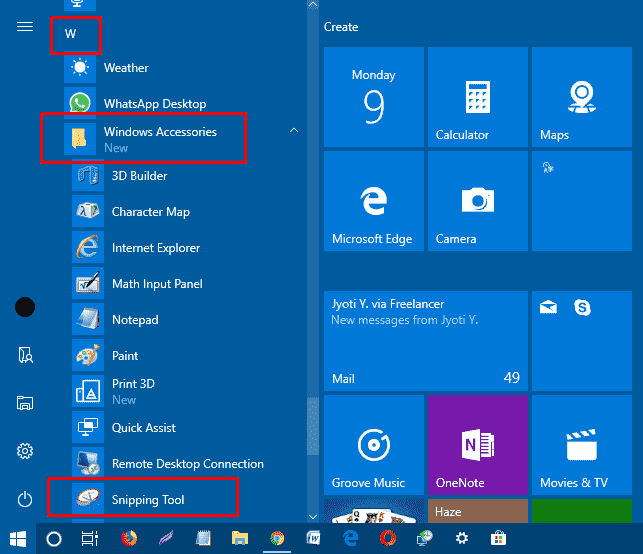
Task: Open the Power options
Action: point(25,499)
